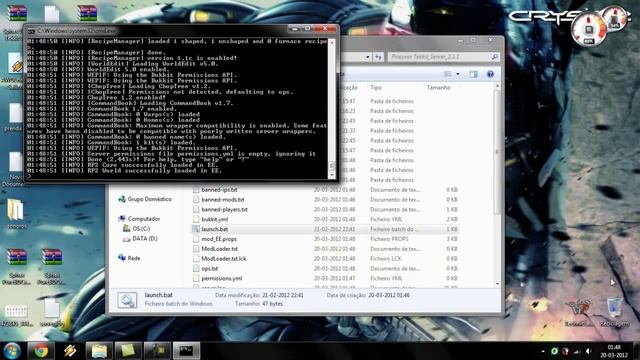Select the bukkit.yml file
This screenshot has height=360, width=640.
coord(215,219)
